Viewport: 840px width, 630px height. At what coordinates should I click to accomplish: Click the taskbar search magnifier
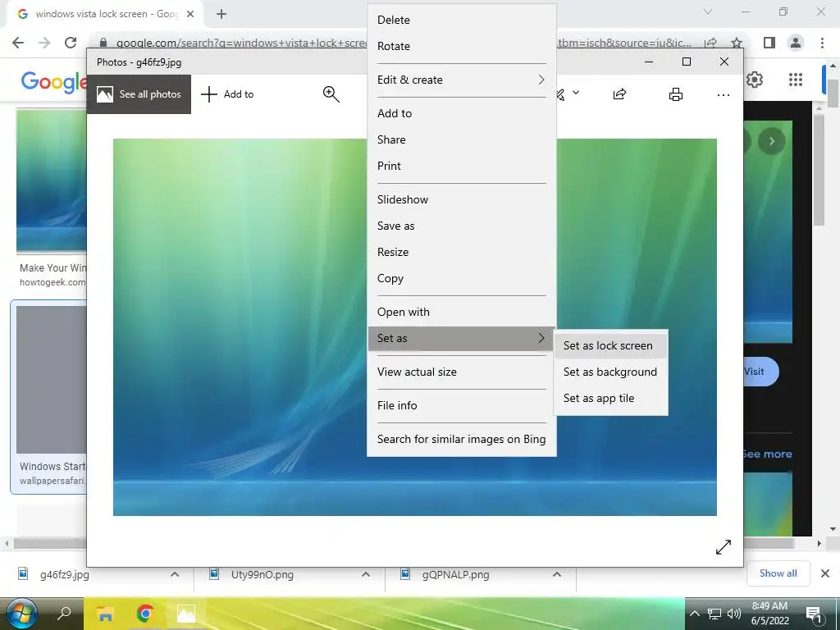tap(64, 614)
